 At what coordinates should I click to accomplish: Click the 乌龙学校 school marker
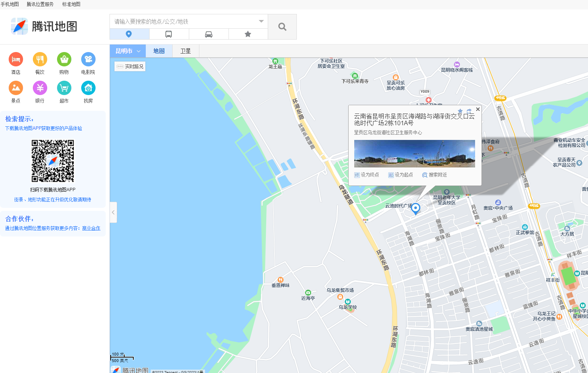click(348, 302)
